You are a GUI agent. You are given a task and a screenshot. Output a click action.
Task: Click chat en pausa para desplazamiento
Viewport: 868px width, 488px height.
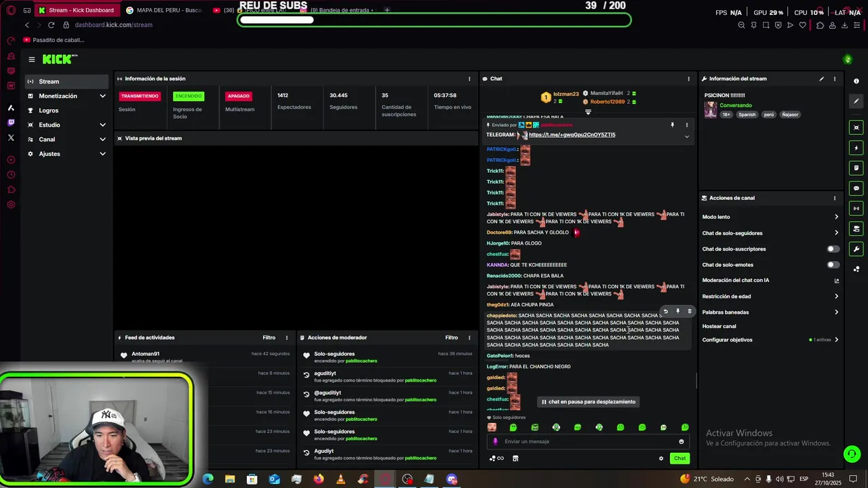pyautogui.click(x=588, y=402)
